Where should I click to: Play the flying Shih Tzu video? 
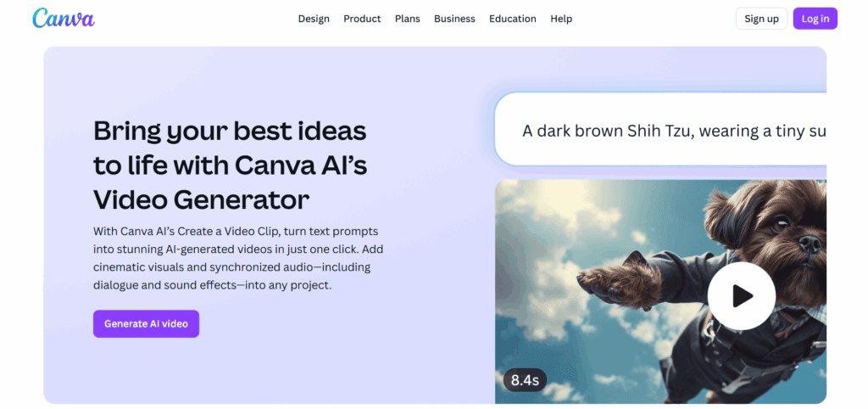click(741, 296)
